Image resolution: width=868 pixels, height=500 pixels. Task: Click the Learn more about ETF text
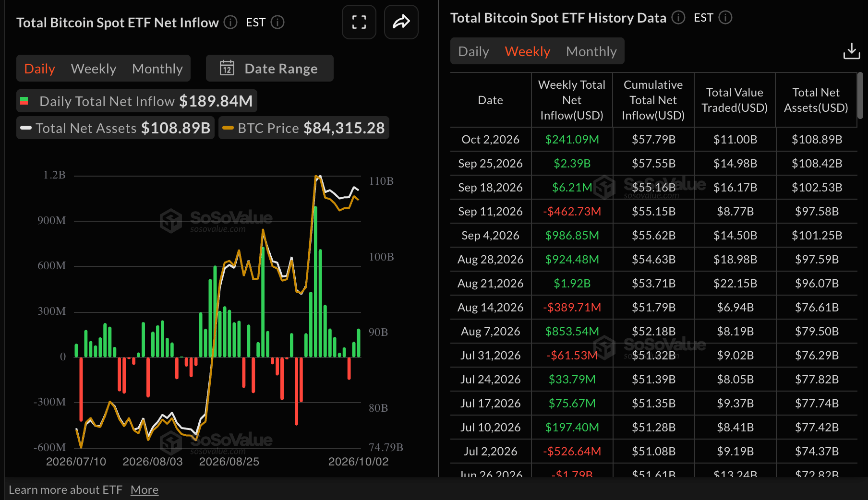tap(65, 490)
